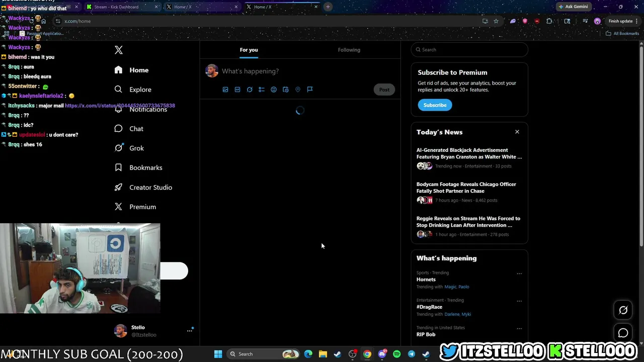This screenshot has height=362, width=644.
Task: Click the X logo in the sidebar
Action: pos(119,50)
